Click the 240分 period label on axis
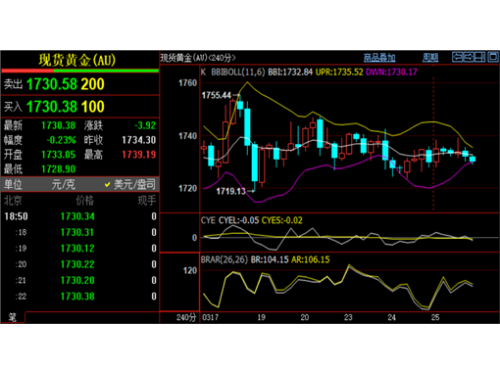This screenshot has width=500, height=375. (186, 317)
